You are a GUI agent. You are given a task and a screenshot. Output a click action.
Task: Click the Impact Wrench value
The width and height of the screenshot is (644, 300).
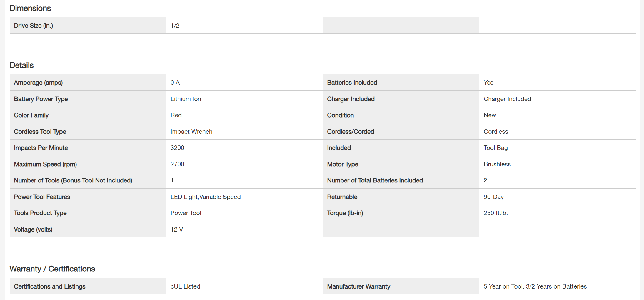tap(191, 132)
